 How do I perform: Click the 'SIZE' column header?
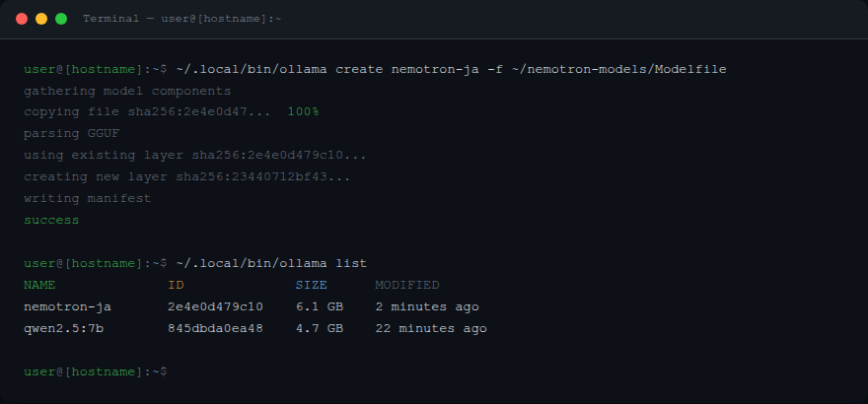(x=311, y=285)
